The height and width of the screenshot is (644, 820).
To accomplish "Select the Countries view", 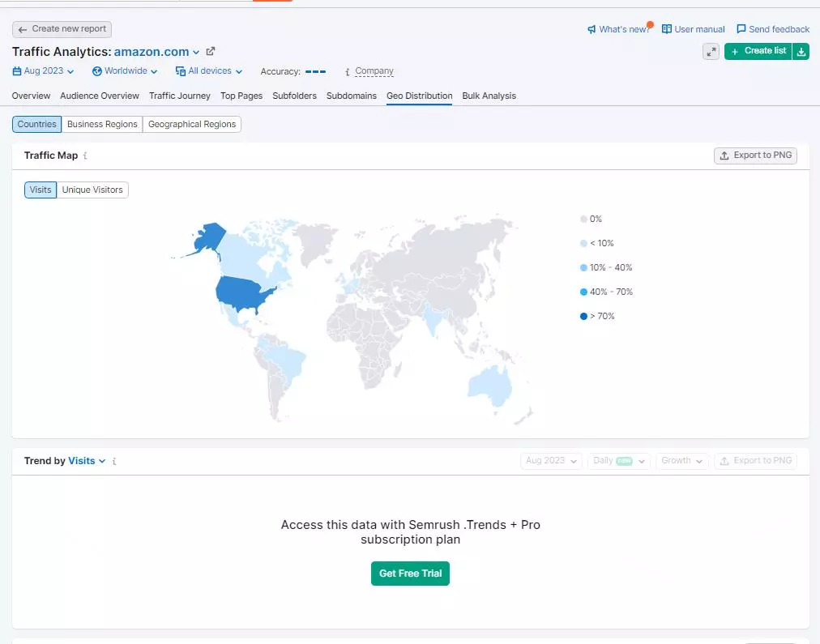I will point(36,125).
